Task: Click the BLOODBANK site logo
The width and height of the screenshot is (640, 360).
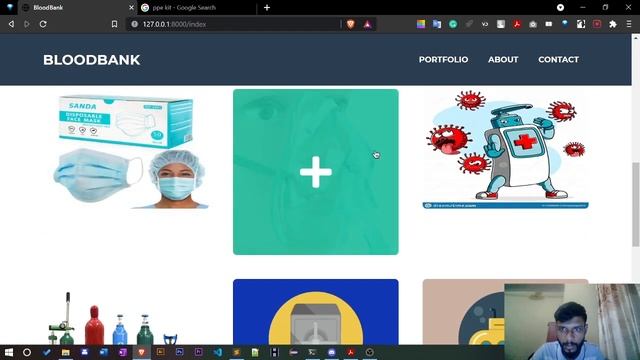Action: click(91, 60)
